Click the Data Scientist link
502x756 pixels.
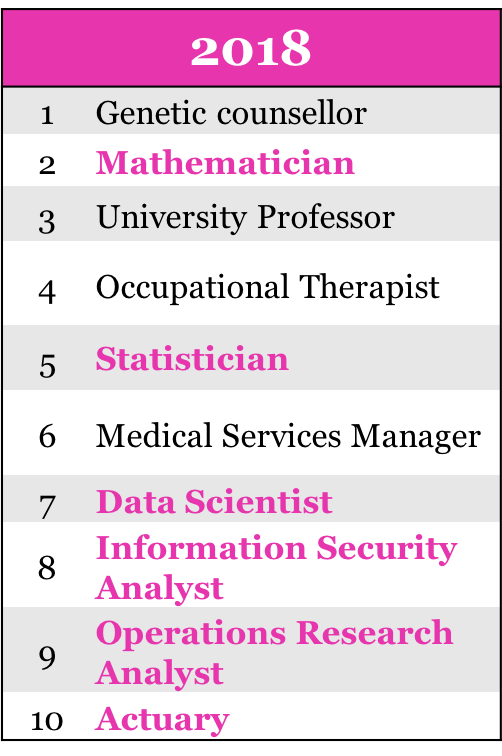(x=214, y=502)
